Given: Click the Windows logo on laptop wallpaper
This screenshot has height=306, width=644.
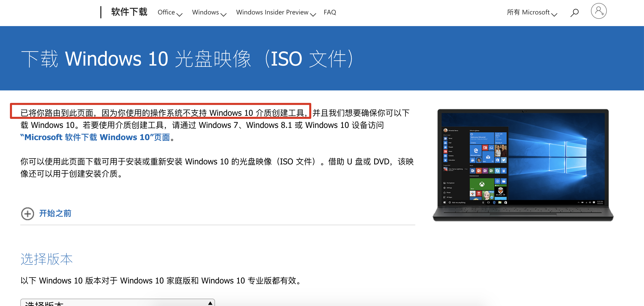Looking at the screenshot, I should point(567,157).
